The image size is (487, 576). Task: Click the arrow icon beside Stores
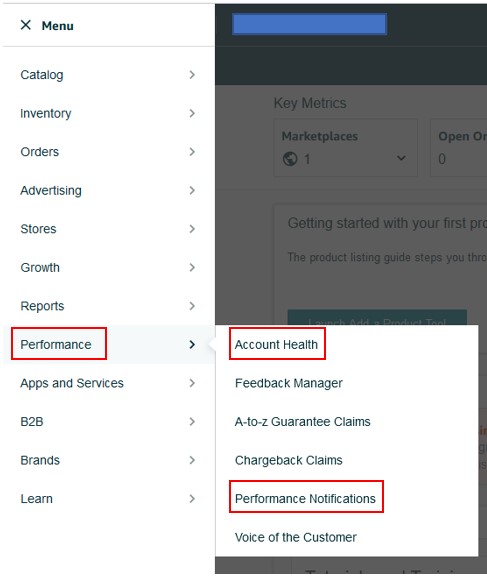point(192,229)
